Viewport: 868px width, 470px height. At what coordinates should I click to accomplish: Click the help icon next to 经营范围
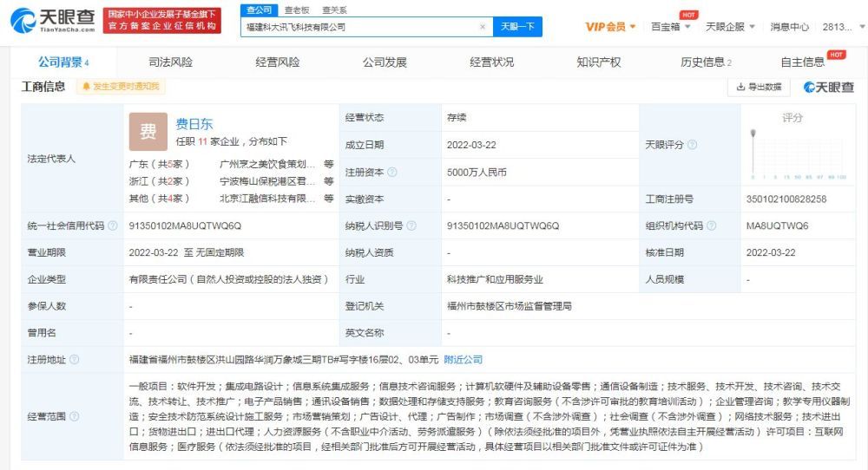click(x=75, y=416)
